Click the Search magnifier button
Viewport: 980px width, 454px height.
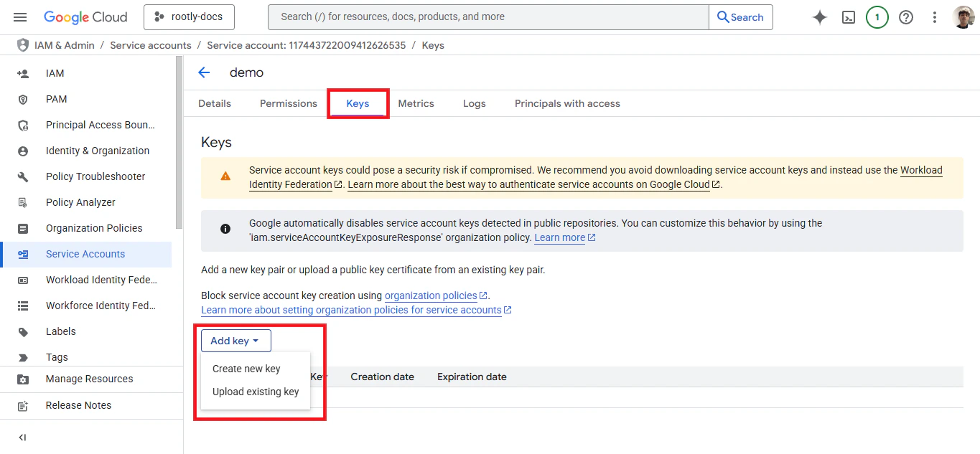pyautogui.click(x=740, y=16)
